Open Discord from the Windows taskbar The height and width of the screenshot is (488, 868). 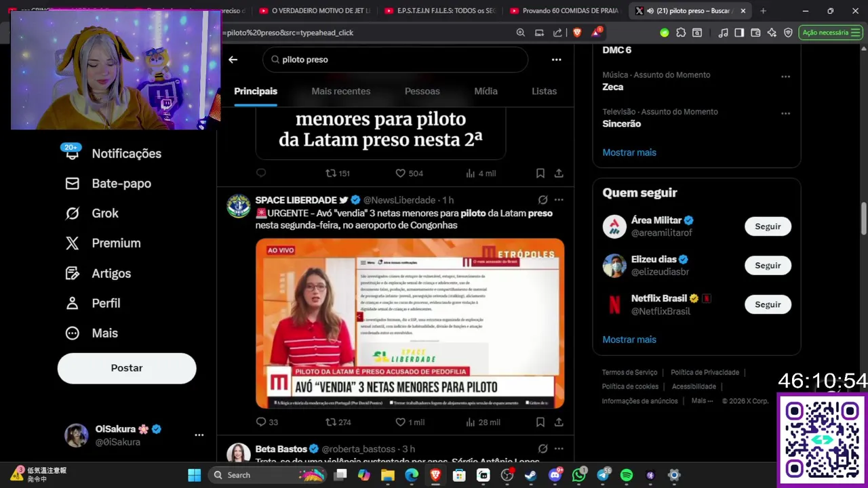[x=555, y=475]
